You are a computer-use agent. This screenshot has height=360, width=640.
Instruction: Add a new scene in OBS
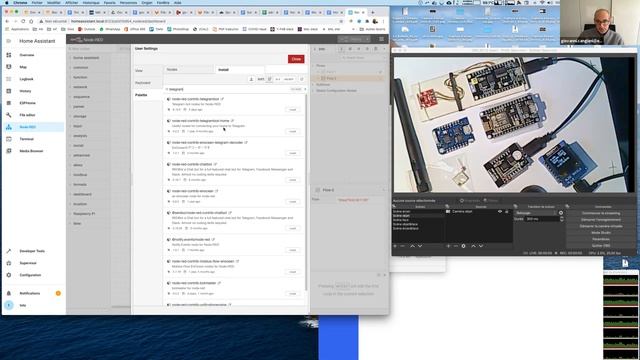[x=395, y=246]
